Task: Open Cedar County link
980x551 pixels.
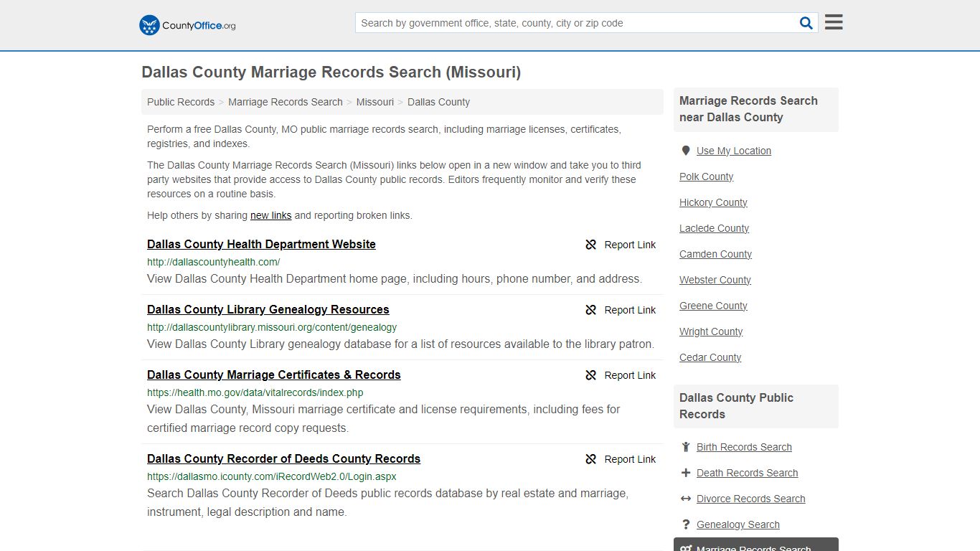Action: [710, 357]
